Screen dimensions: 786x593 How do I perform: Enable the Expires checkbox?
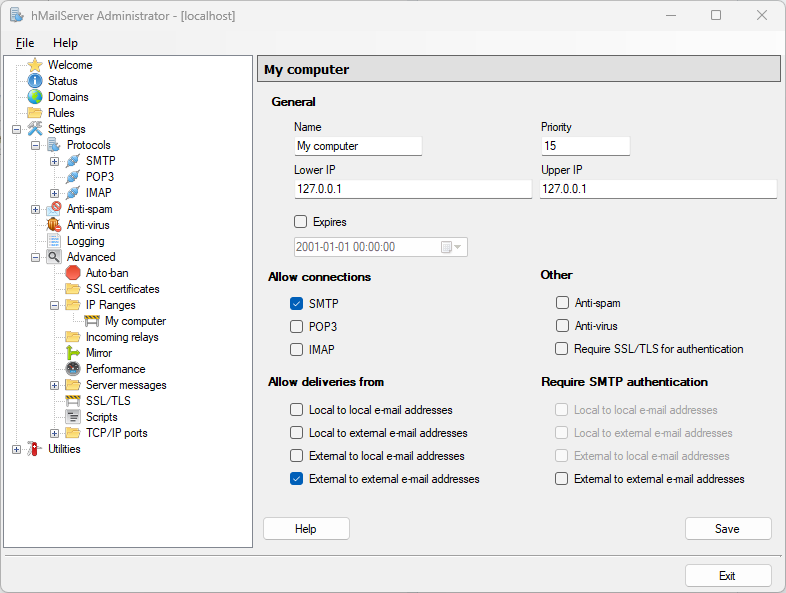[x=300, y=222]
